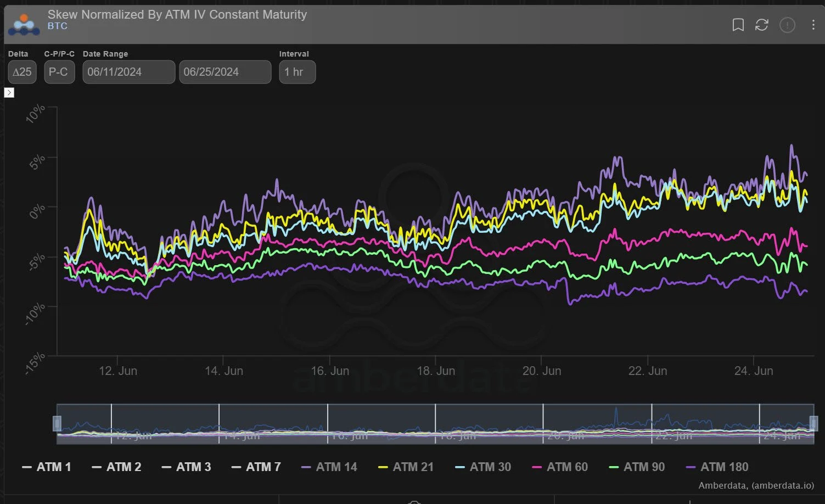Click the 5% y-axis label
Viewport: 825px width, 504px height.
[38, 162]
